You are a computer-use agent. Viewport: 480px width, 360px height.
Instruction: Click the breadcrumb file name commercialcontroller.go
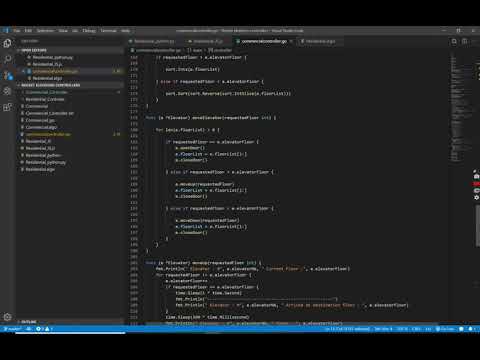pos(158,50)
